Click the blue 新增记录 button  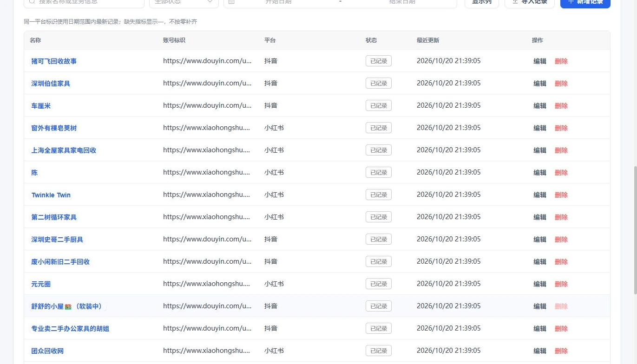click(585, 2)
